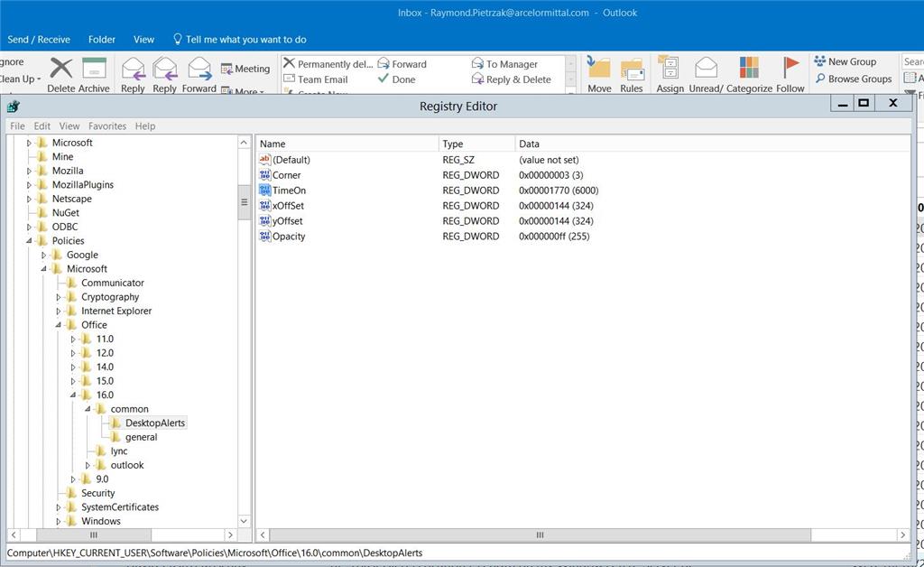Screen dimensions: 924x567
Task: Select the NuGet registry key
Action: coord(65,213)
